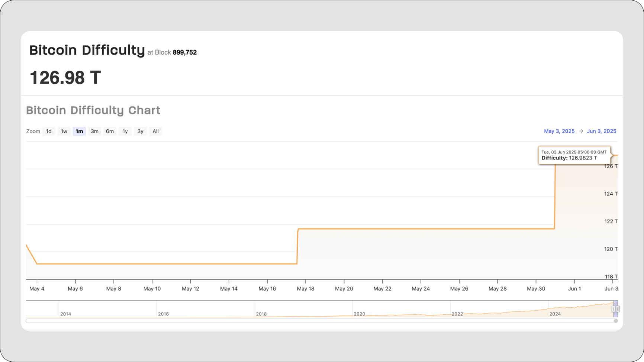Zoom the chart to 1y
Image resolution: width=644 pixels, height=362 pixels.
coord(125,131)
